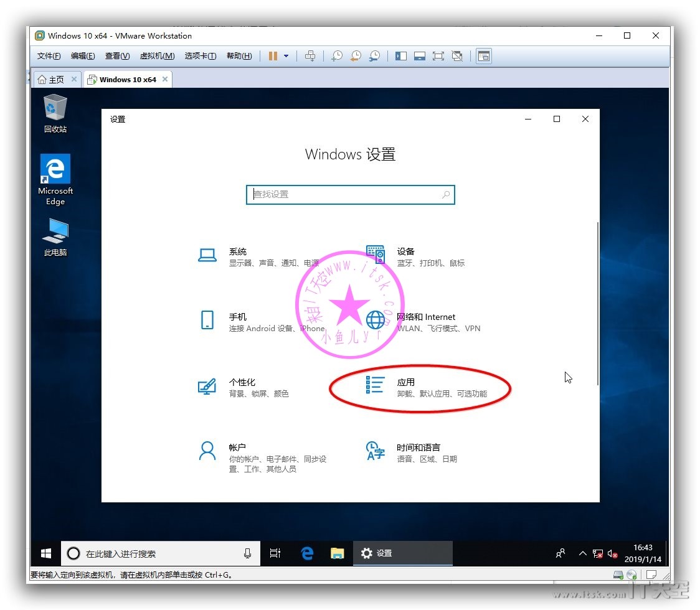Click the volume tray icon
Screen dimensions: 700x610
coord(613,554)
